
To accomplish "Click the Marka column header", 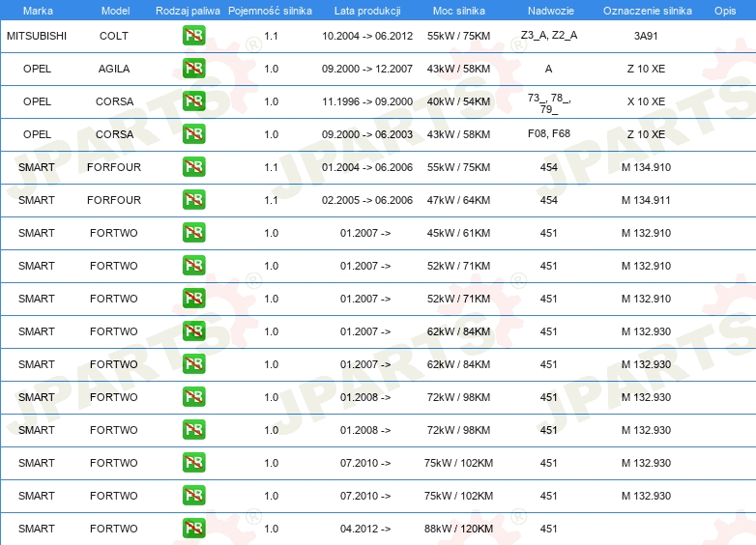I will 37,10.
